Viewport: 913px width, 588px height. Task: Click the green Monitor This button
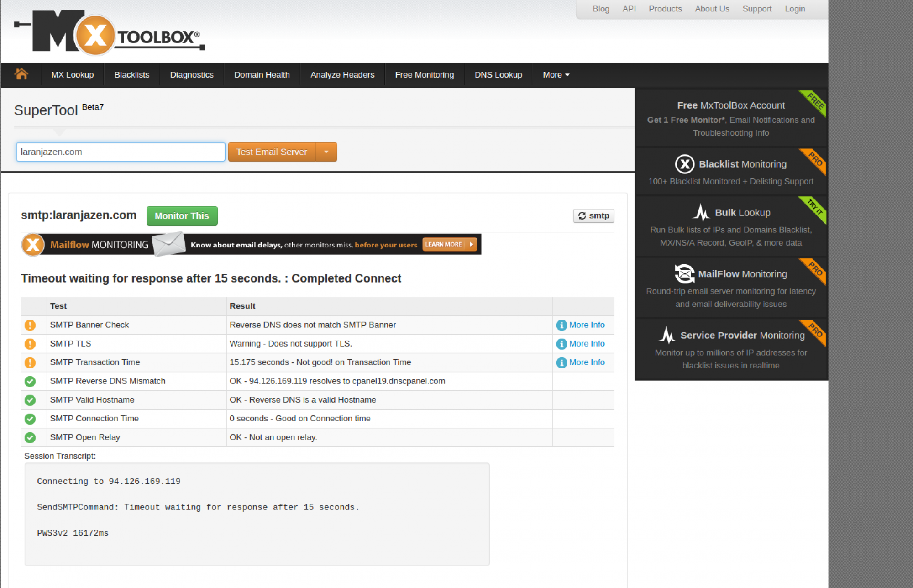tap(182, 215)
